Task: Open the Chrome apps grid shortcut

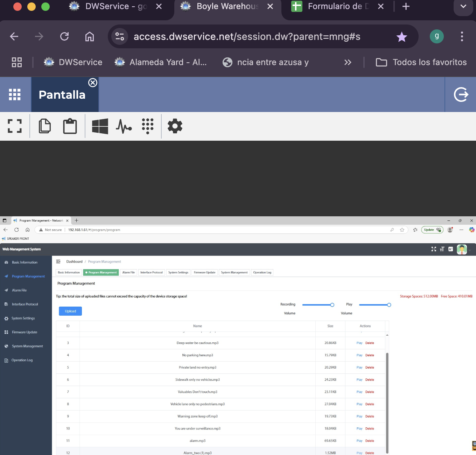Action: pos(17,62)
